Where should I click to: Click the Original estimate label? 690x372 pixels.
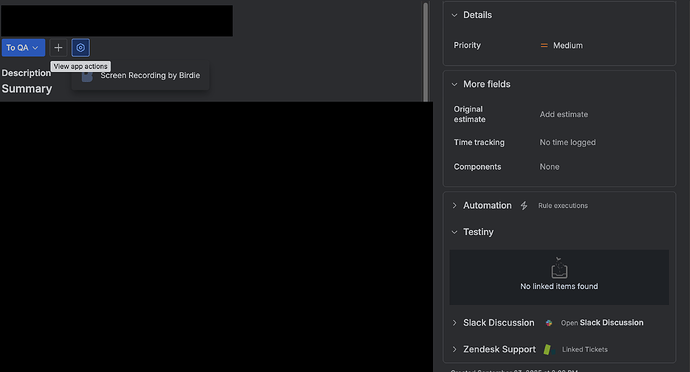tap(470, 114)
